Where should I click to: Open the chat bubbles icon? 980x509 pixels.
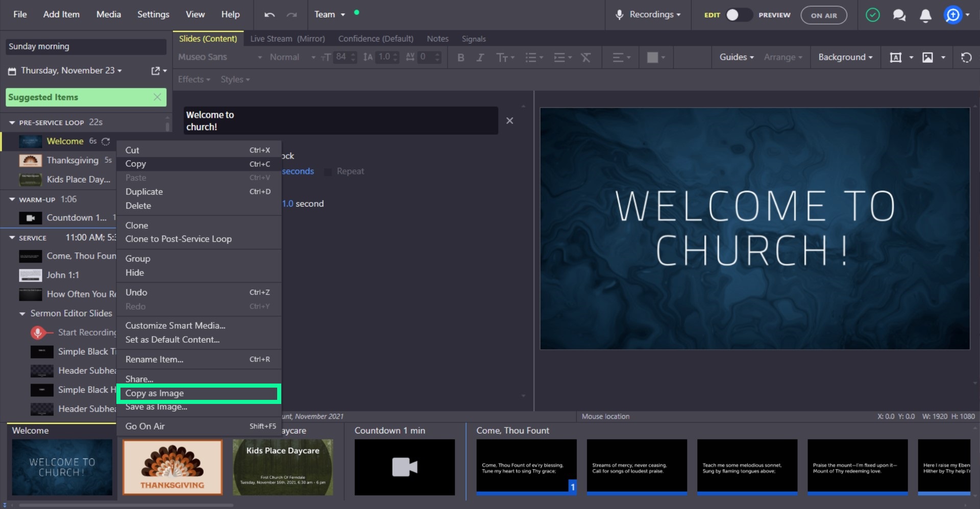pos(899,15)
